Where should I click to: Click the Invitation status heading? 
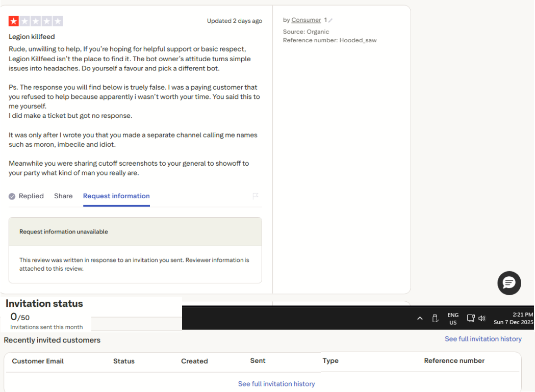(x=44, y=303)
